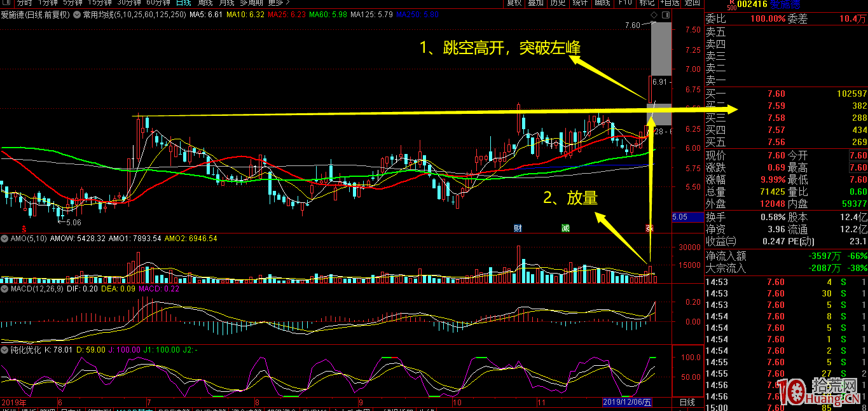Switch to 15分钟 period tab
The height and width of the screenshot is (411, 868).
pos(100,3)
